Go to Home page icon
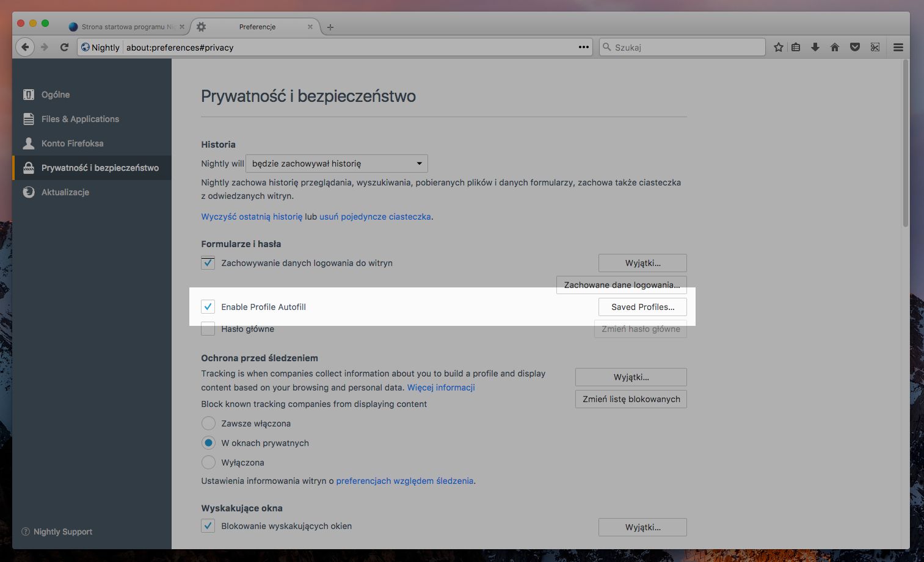This screenshot has width=924, height=562. point(835,47)
